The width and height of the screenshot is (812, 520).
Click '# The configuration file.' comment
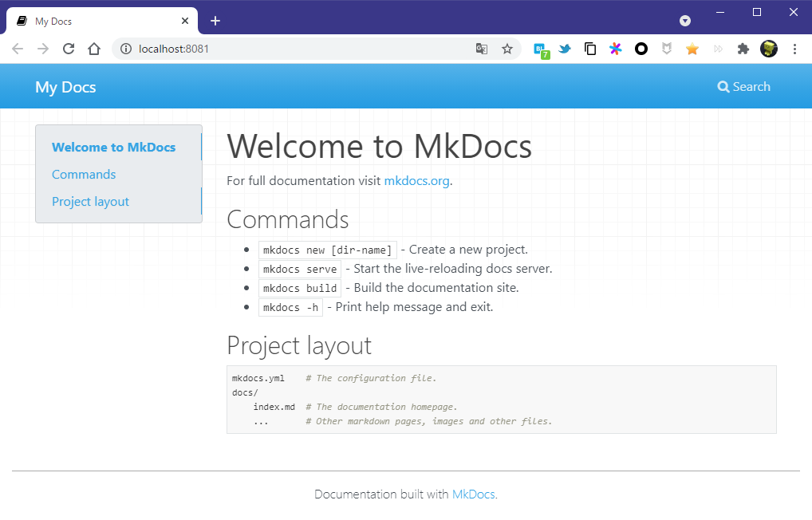point(371,378)
